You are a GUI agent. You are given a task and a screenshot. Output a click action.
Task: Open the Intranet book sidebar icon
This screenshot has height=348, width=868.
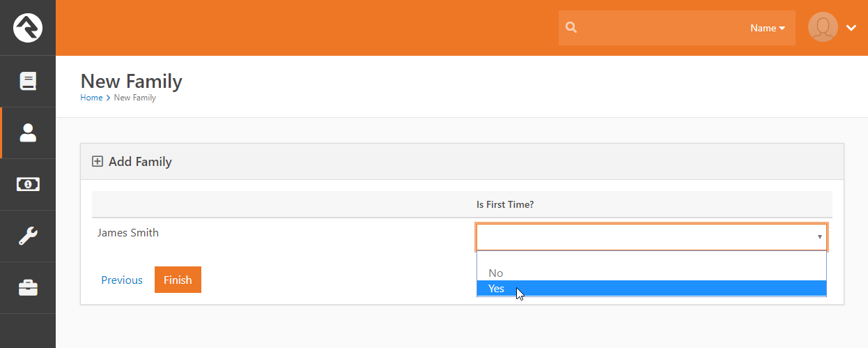[x=28, y=81]
